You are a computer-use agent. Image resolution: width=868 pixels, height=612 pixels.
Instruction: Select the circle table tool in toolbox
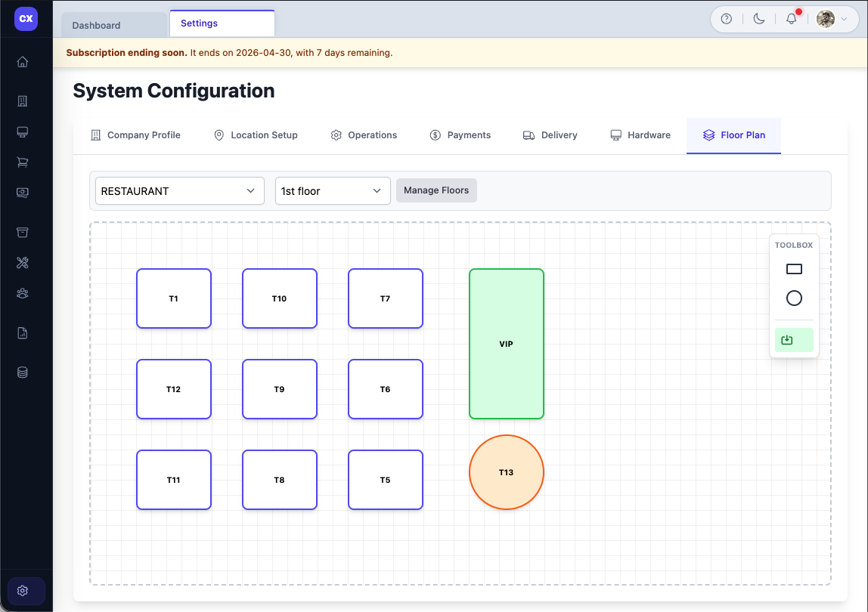tap(794, 298)
